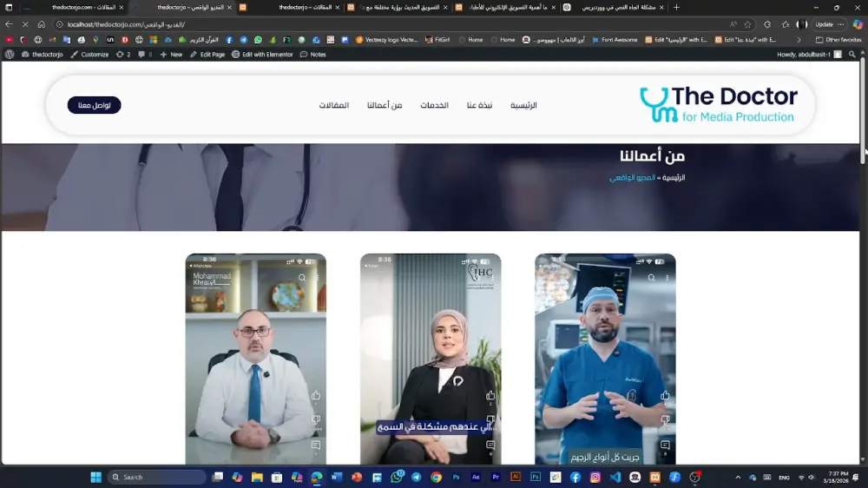The height and width of the screenshot is (488, 868).
Task: Switch to the ما أهمية التسويق الإلكتروني tab
Action: 505,7
